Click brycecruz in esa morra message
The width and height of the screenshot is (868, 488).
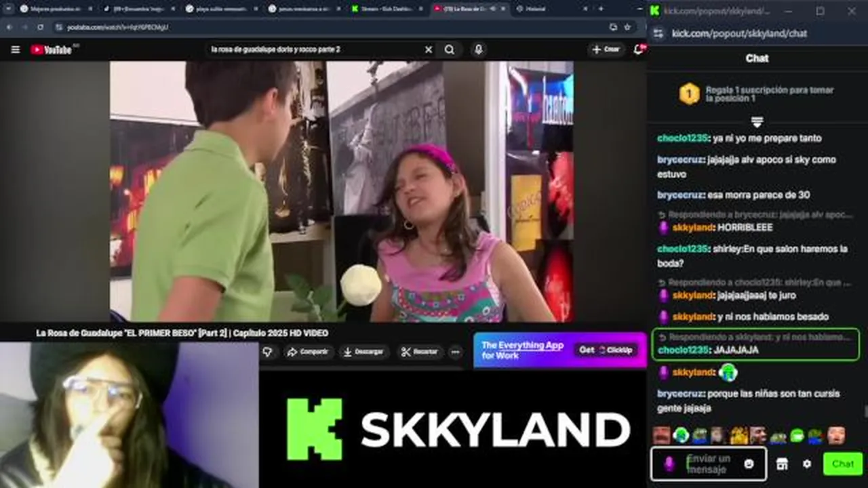[x=680, y=195]
